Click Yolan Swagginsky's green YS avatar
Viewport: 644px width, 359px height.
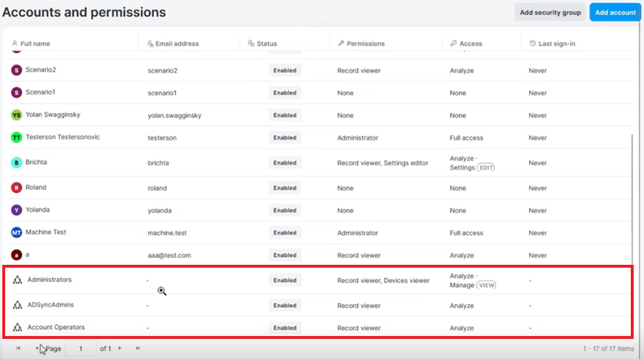[x=17, y=115]
